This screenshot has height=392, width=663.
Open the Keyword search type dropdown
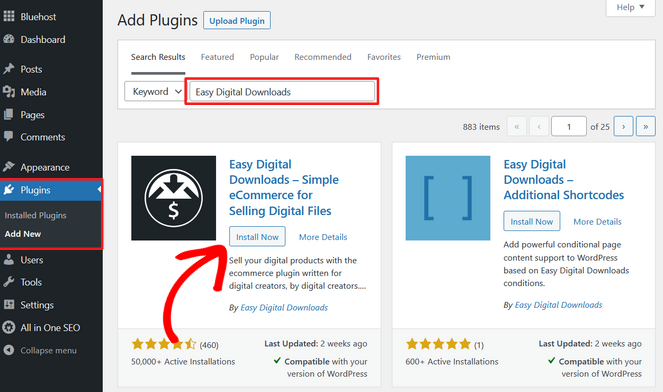tap(155, 91)
